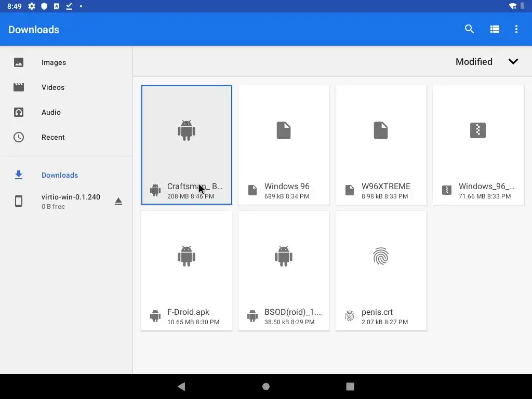Click small Android icon beside Craftsman name
Screen dimensions: 532x399
tap(155, 190)
